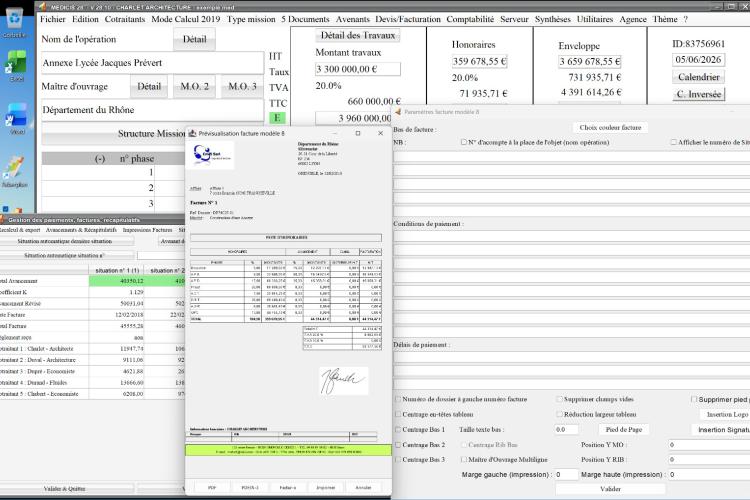Click the M.O. 3 button
Screen dimensions: 750x500
(x=242, y=87)
